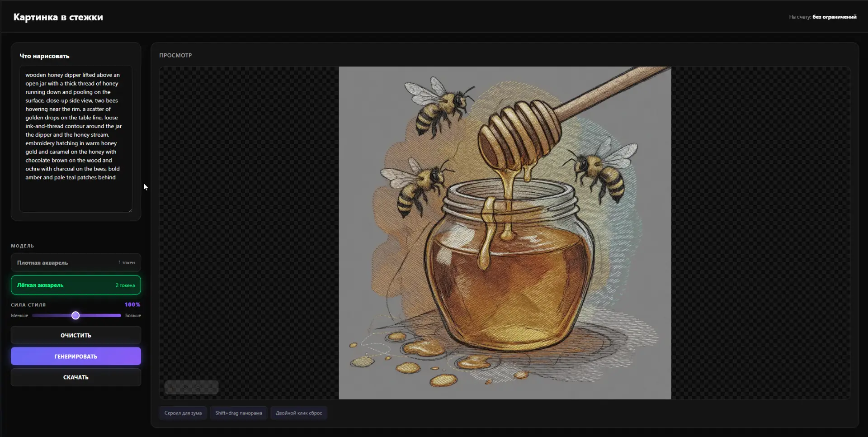
Task: Click the 1 токен cost label
Action: coord(127,262)
